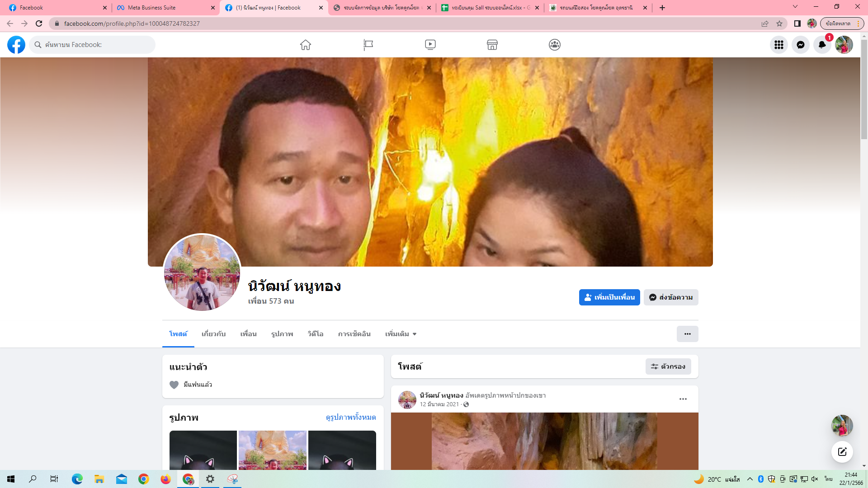Viewport: 868px width, 488px height.
Task: Open the Facebook menu grid icon
Action: [x=778, y=45]
